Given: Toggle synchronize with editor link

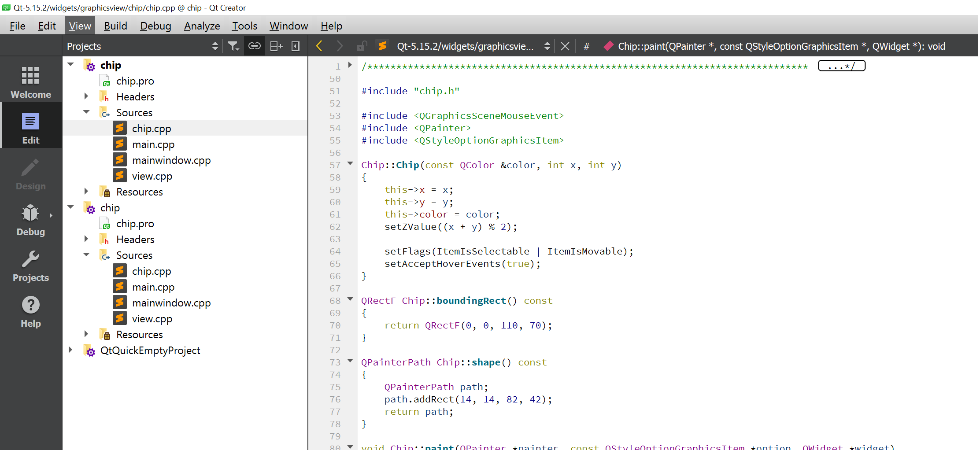Looking at the screenshot, I should pos(255,46).
